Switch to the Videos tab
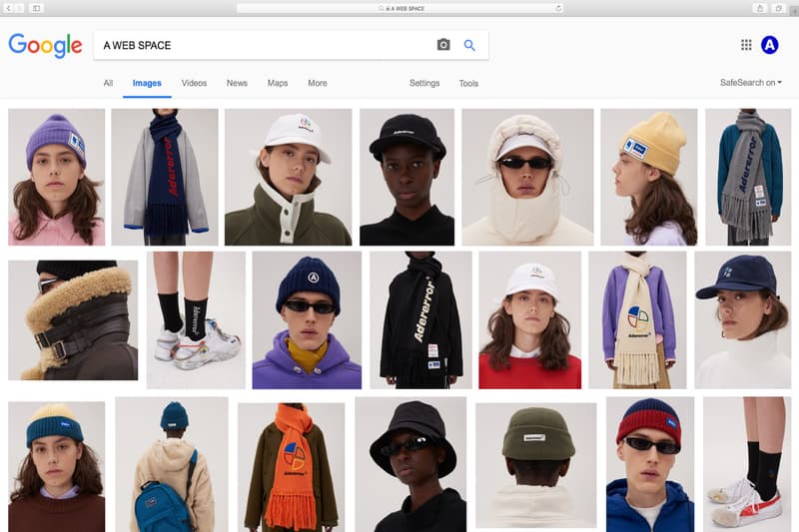This screenshot has height=532, width=799. (194, 83)
